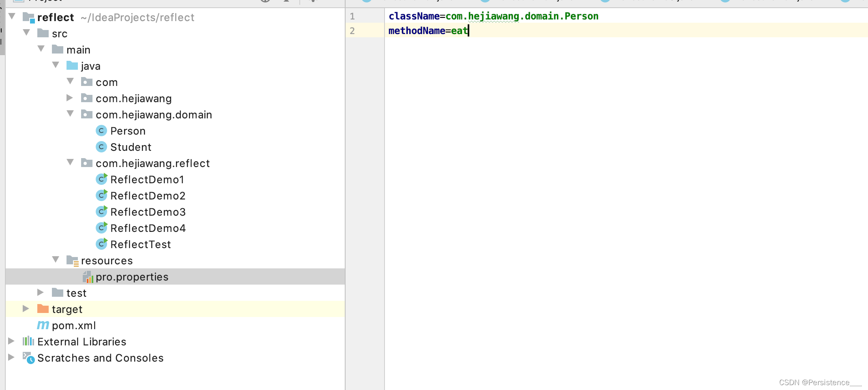
Task: Open ReflectDemo2 in the tree
Action: click(x=148, y=196)
